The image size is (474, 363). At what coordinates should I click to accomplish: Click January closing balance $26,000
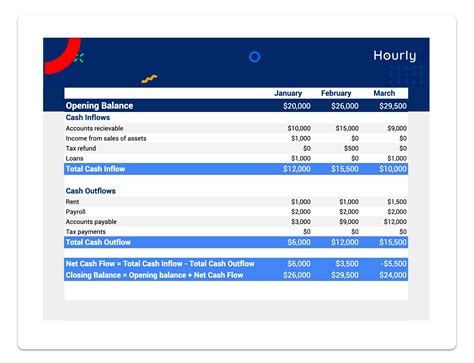coord(297,275)
